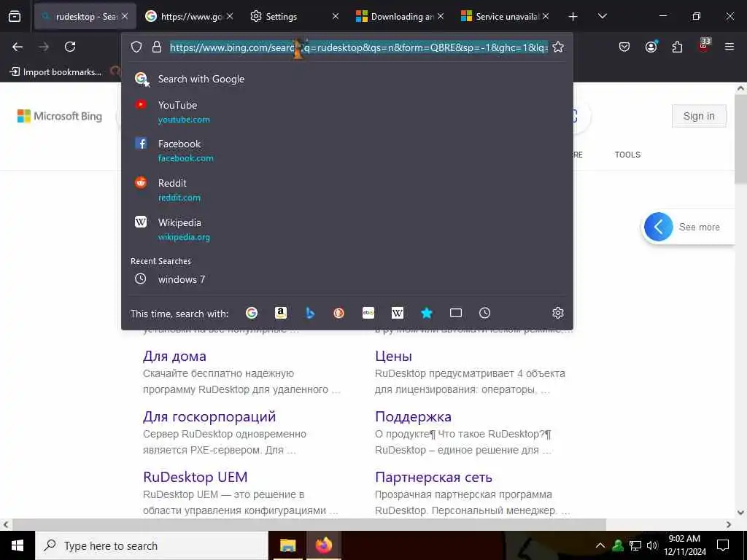The width and height of the screenshot is (747, 560).
Task: Open File Explorer from taskbar
Action: 287,545
